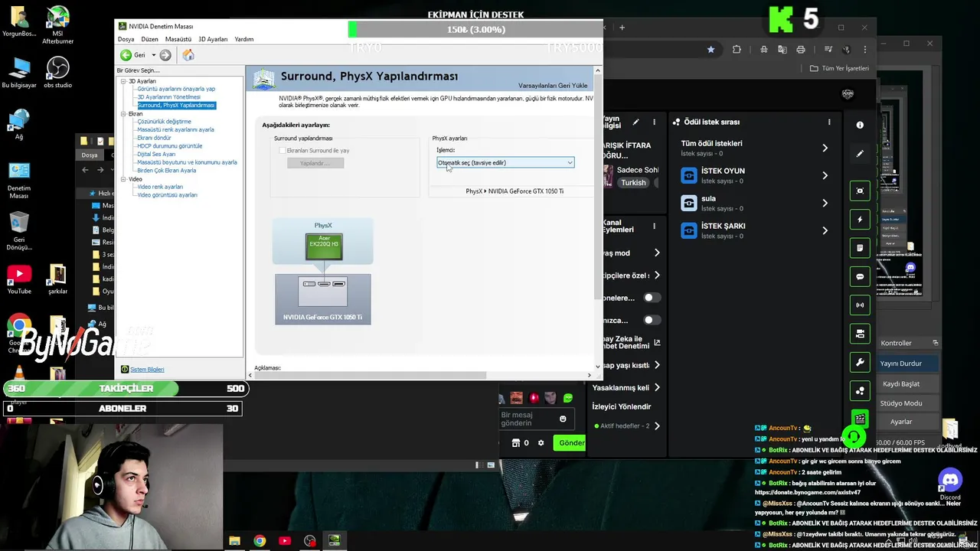Open the Masaüstü menu
Screen dimensions: 980x551
coord(178,39)
